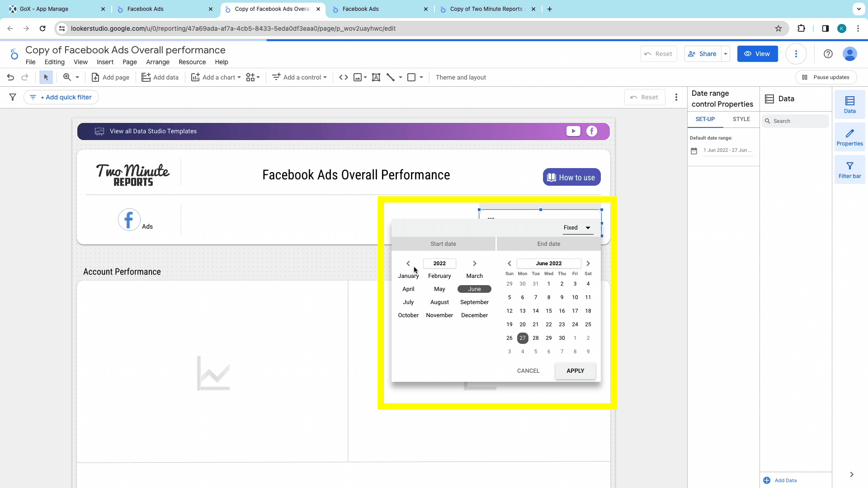Click the calendar icon for default date range
The image size is (868, 488).
coord(694,151)
